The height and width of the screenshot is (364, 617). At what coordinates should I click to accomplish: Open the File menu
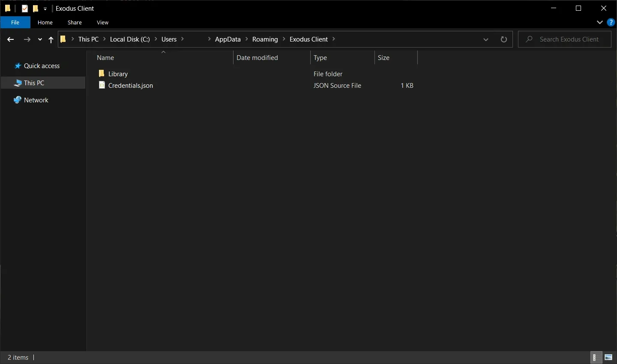(x=15, y=22)
